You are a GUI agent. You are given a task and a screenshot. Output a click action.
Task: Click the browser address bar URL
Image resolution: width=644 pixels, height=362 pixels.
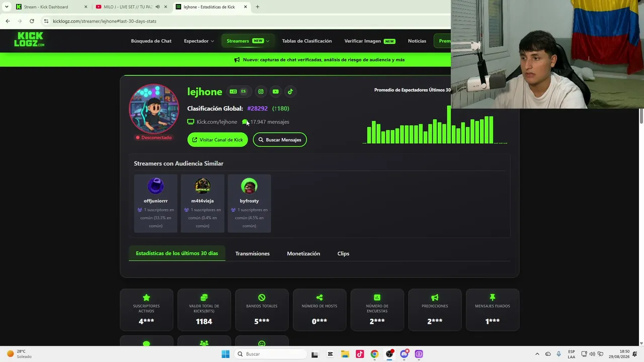click(105, 21)
